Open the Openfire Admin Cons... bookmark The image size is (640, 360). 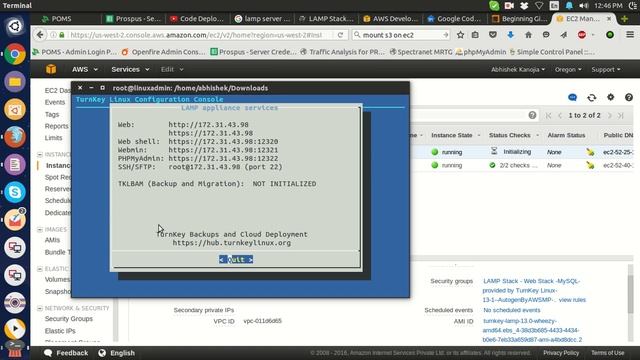[163, 52]
